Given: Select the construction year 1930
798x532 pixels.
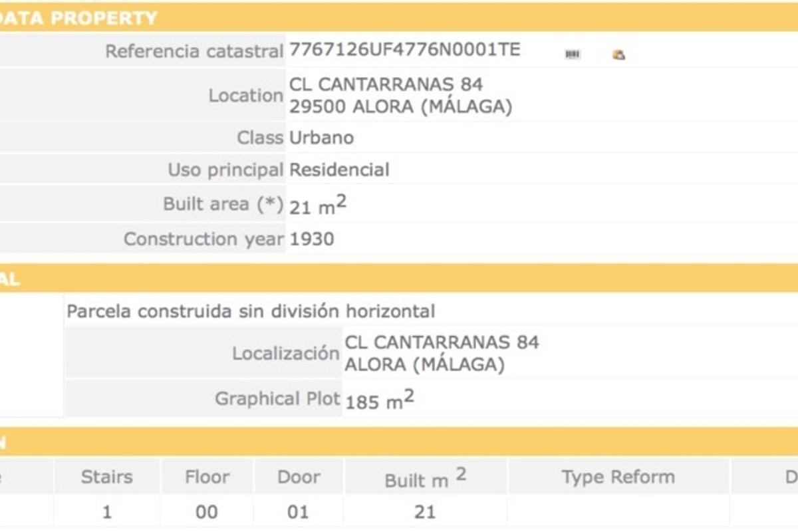Looking at the screenshot, I should (x=312, y=239).
